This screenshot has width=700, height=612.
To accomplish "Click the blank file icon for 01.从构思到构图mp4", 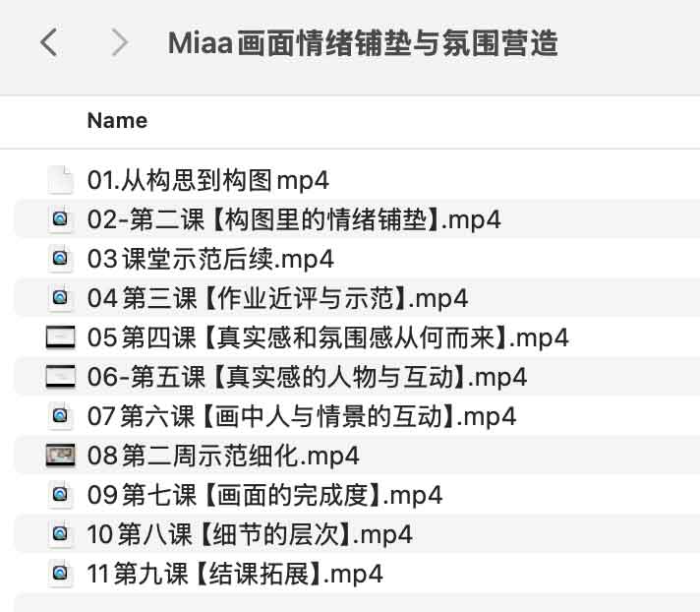I will (61, 180).
